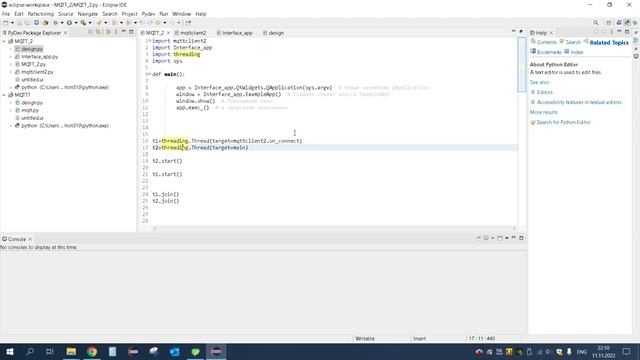Expand the mqttclient2.py tree node
The height and width of the screenshot is (360, 640).
tap(11, 72)
